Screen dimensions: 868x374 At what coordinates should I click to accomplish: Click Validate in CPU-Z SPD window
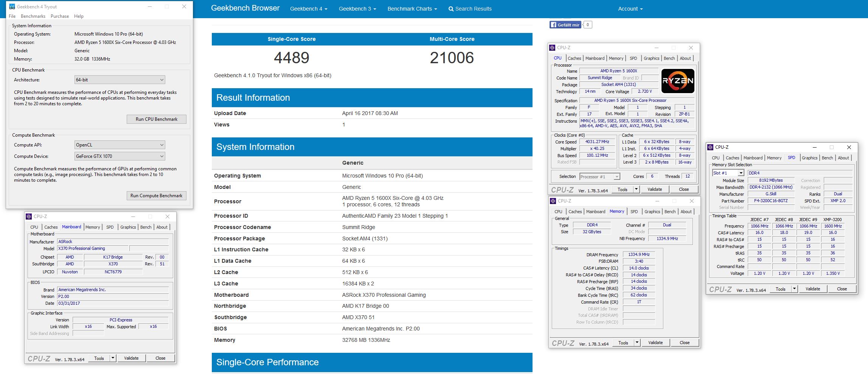click(x=813, y=289)
